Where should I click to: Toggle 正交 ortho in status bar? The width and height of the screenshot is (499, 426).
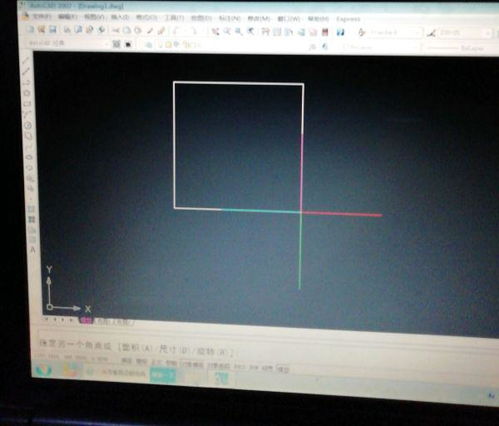(156, 362)
